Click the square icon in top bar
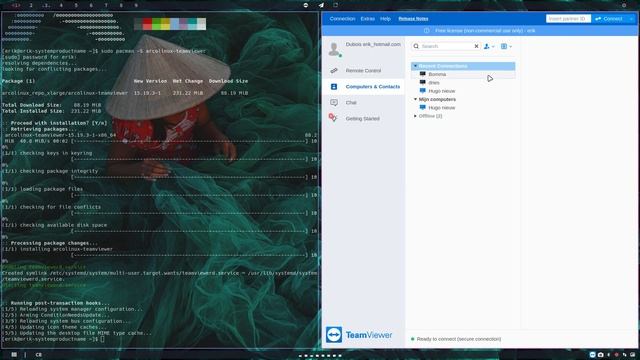 tap(336, 5)
